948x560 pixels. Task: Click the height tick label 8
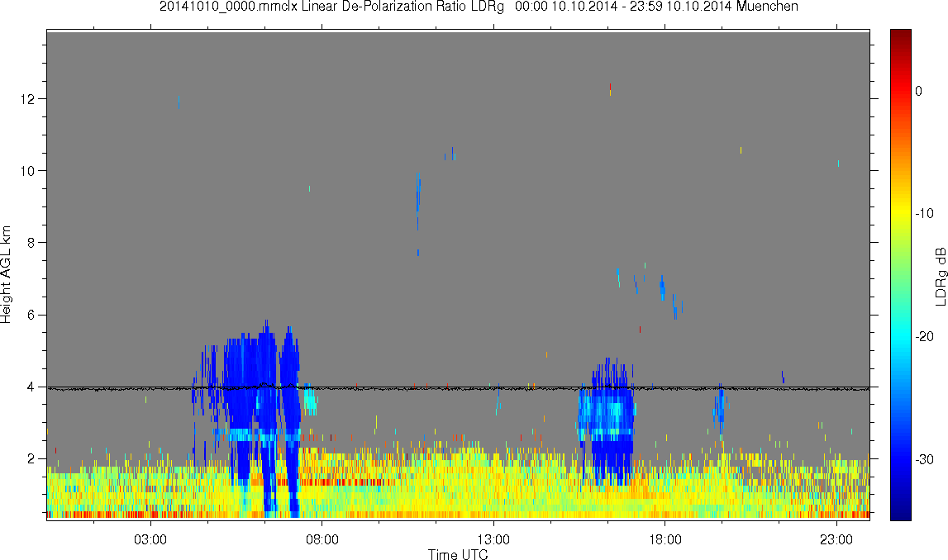pyautogui.click(x=31, y=243)
